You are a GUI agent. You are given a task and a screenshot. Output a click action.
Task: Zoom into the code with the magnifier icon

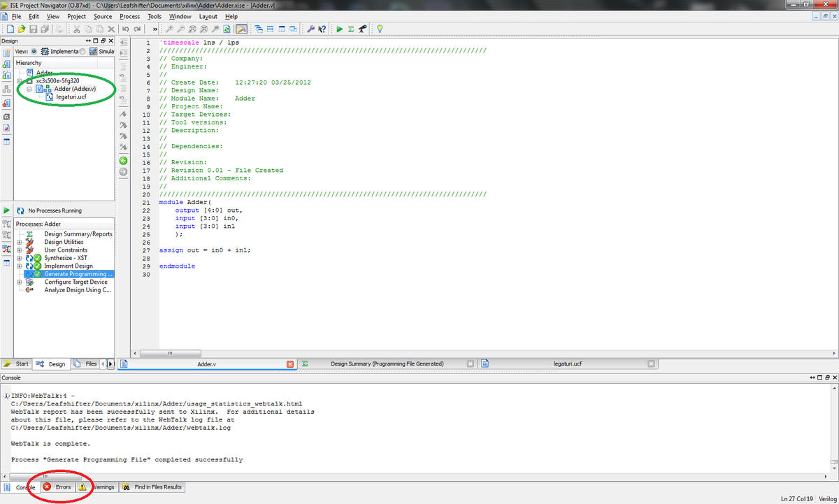point(169,29)
